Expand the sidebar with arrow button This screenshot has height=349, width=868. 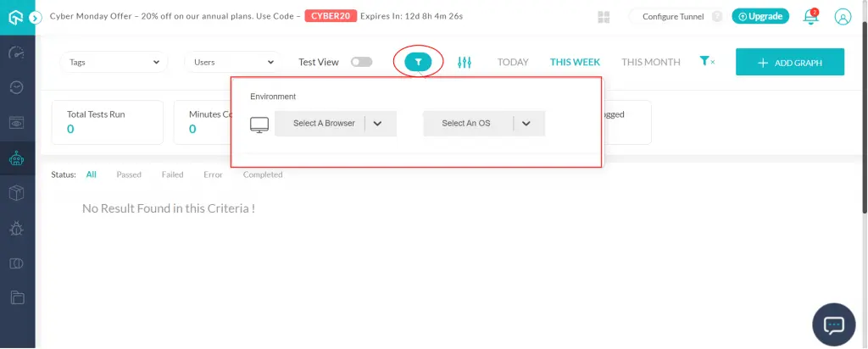point(36,17)
